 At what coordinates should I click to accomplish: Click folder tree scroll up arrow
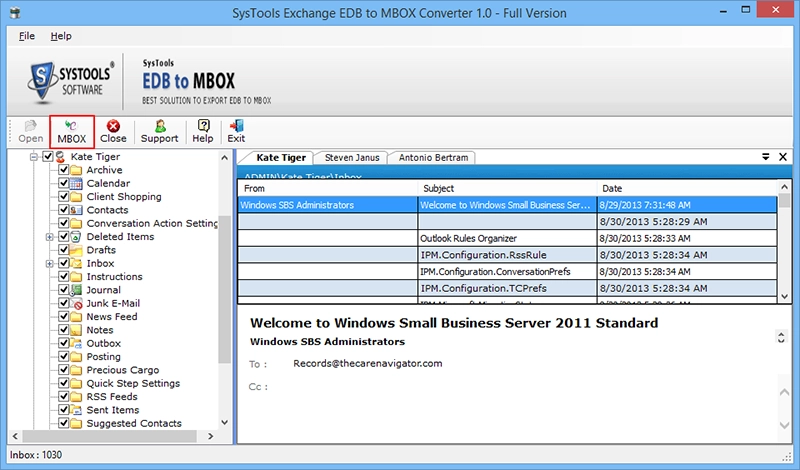coord(224,158)
